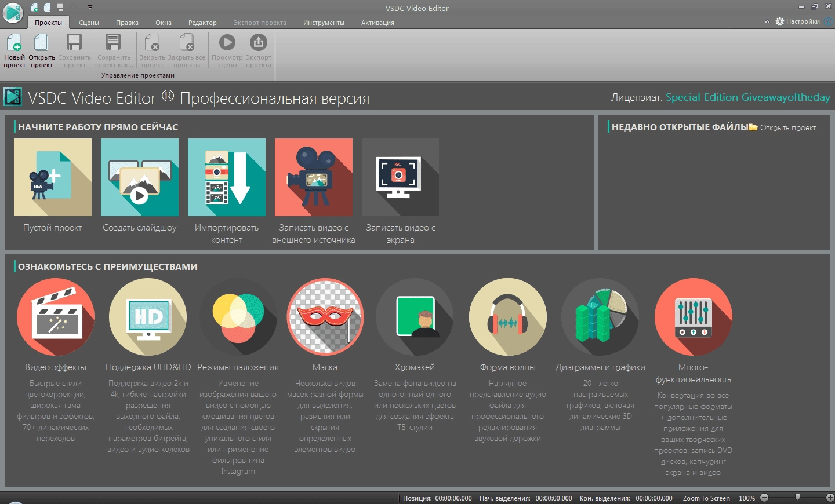Viewport: 835px width, 504px height.
Task: Click the zoom slider handle
Action: [797, 498]
